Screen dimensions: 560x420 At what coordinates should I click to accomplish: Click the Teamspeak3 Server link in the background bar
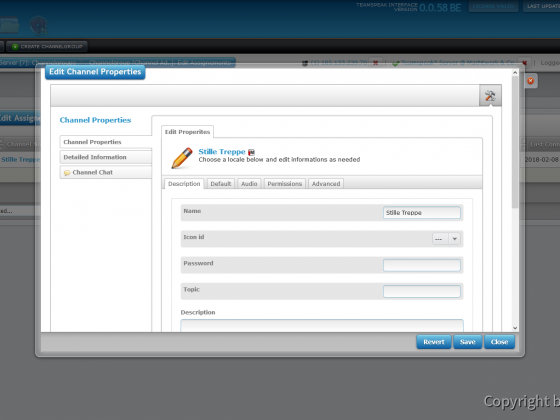click(458, 63)
